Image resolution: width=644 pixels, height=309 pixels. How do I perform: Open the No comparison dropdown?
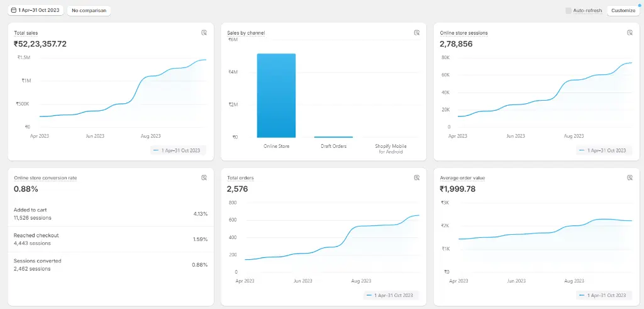tap(89, 10)
